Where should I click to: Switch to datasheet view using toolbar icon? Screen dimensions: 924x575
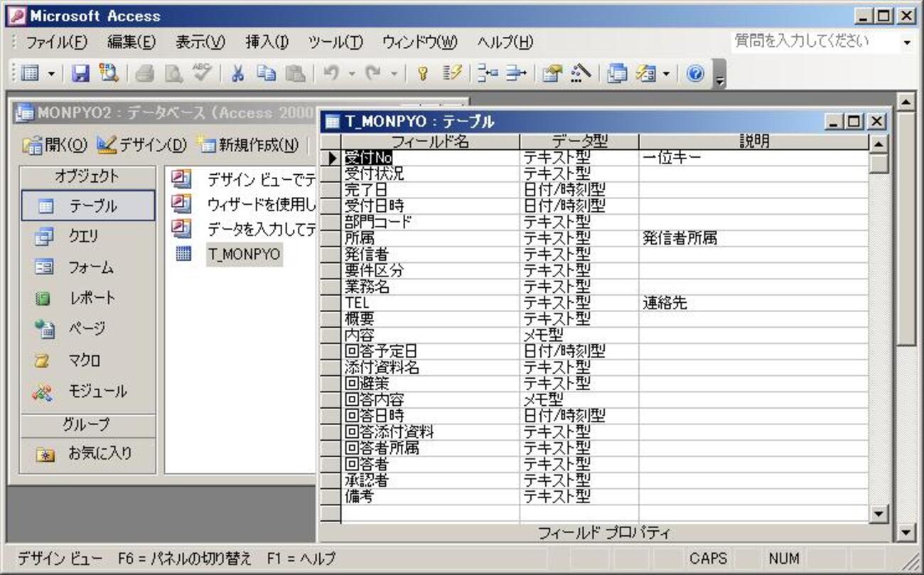pos(30,74)
